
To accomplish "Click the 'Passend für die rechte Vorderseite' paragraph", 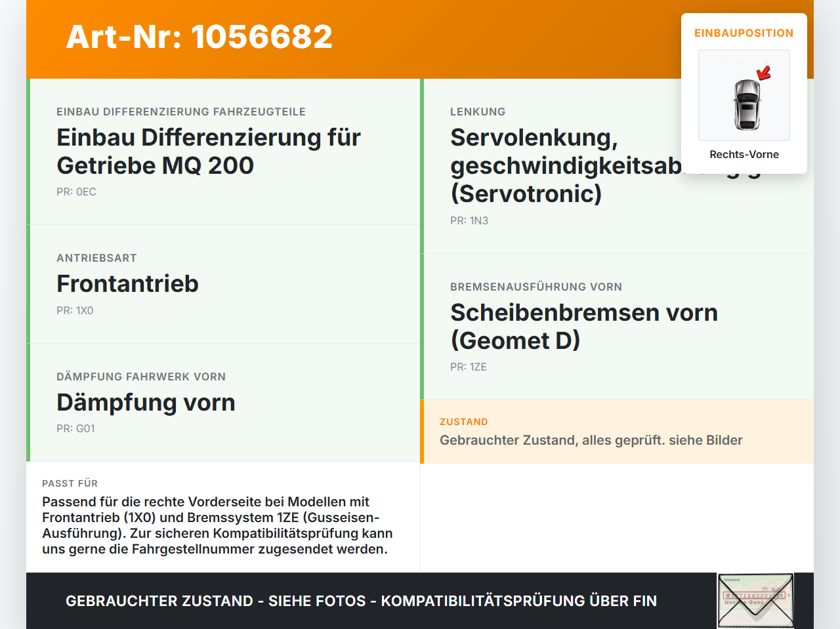I will click(x=218, y=525).
